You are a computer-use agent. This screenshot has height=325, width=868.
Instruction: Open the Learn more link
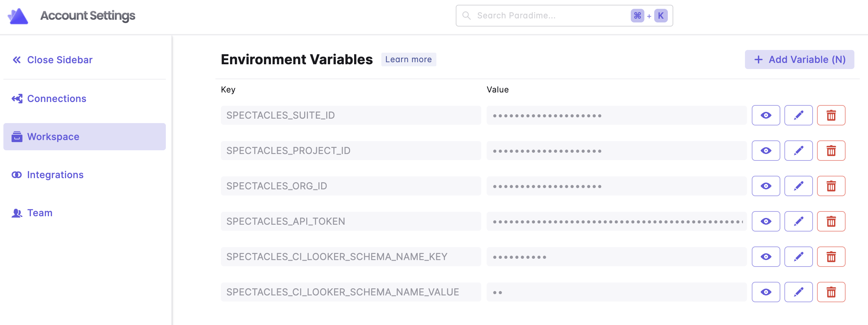tap(408, 59)
